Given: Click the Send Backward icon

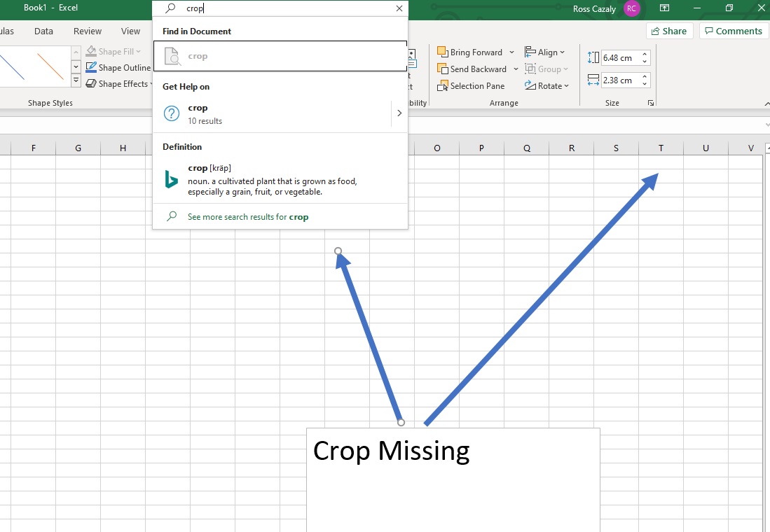Looking at the screenshot, I should (x=443, y=69).
